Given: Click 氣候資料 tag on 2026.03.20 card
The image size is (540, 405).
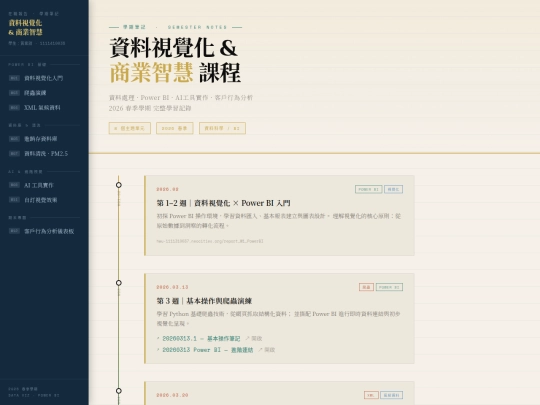Looking at the screenshot, I should click(391, 395).
